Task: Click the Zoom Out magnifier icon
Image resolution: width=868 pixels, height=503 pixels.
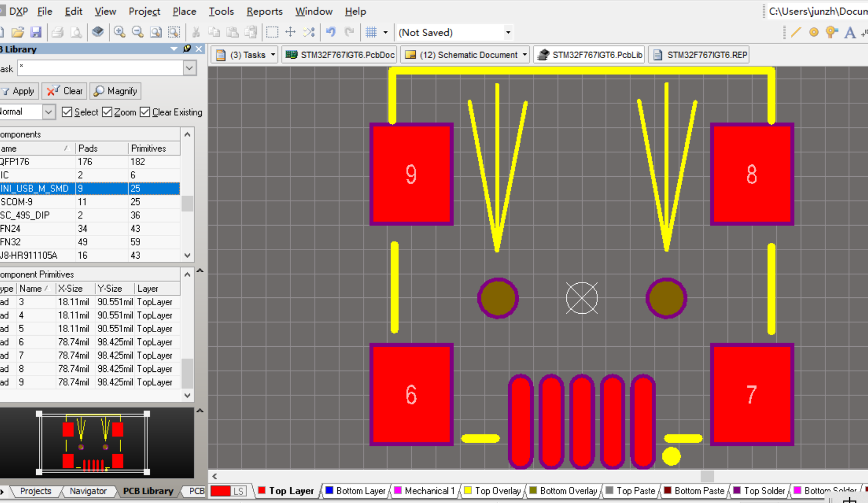Action: click(x=137, y=32)
